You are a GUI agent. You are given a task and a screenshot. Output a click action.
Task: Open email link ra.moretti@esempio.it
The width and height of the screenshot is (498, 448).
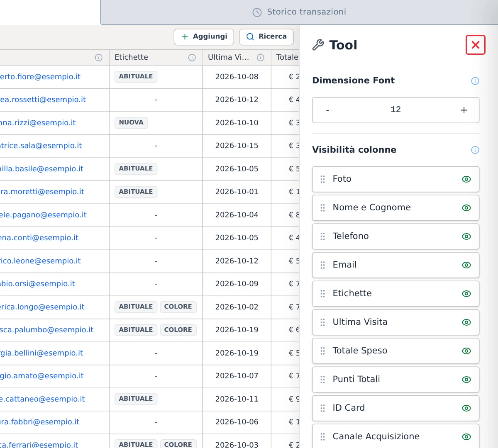click(42, 192)
